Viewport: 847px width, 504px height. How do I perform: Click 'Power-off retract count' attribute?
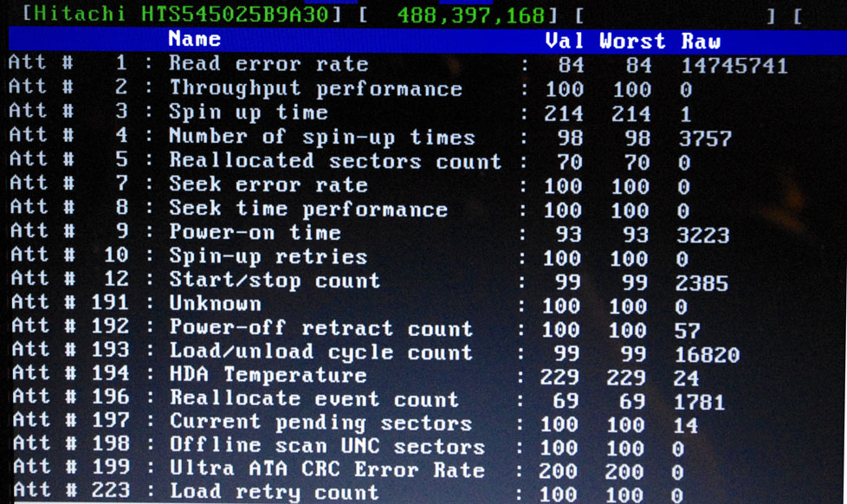coord(321,328)
